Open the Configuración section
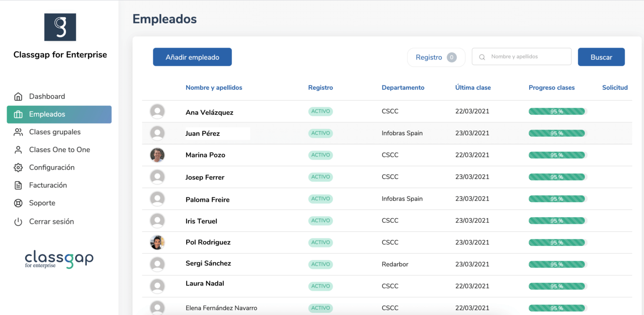The image size is (644, 315). click(59, 168)
